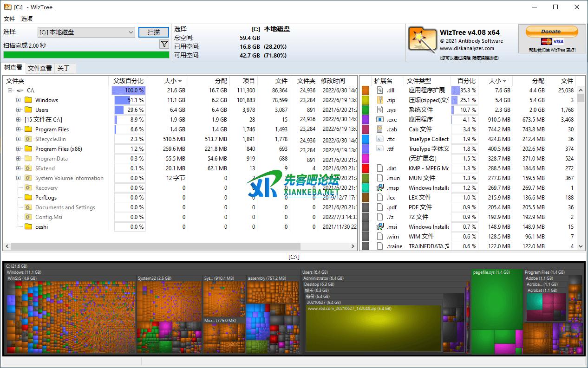The height and width of the screenshot is (368, 588).
Task: Click the WizTree wizard logo icon
Action: (x=422, y=39)
